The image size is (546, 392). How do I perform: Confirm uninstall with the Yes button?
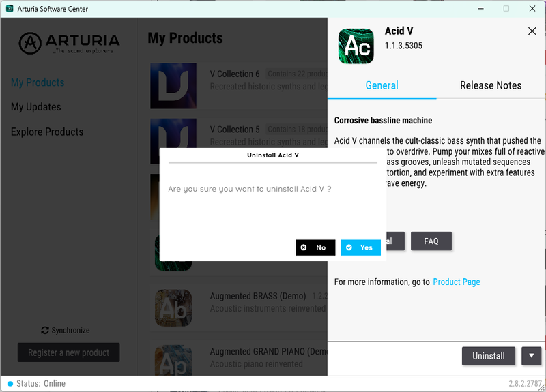coord(360,247)
